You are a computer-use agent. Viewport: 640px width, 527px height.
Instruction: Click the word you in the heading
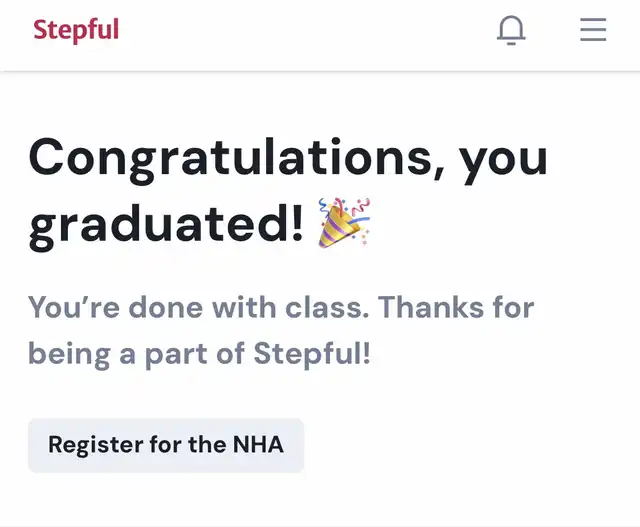pos(503,160)
